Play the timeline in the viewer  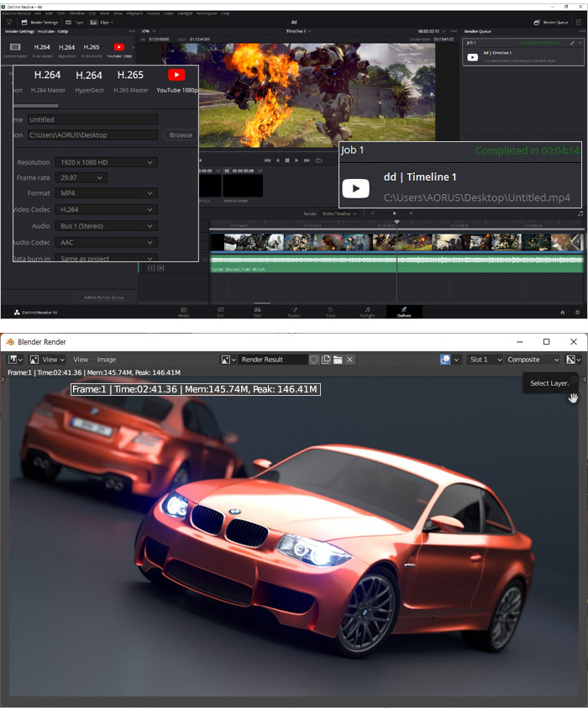(x=297, y=161)
